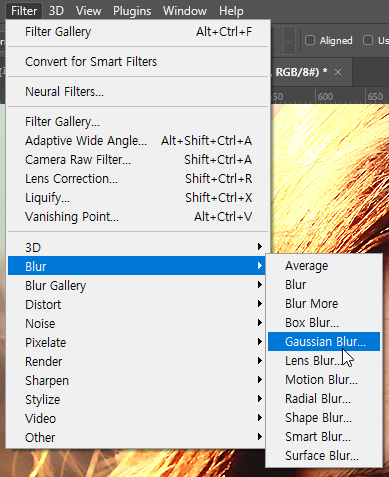
Task: Open the View menu
Action: click(88, 11)
